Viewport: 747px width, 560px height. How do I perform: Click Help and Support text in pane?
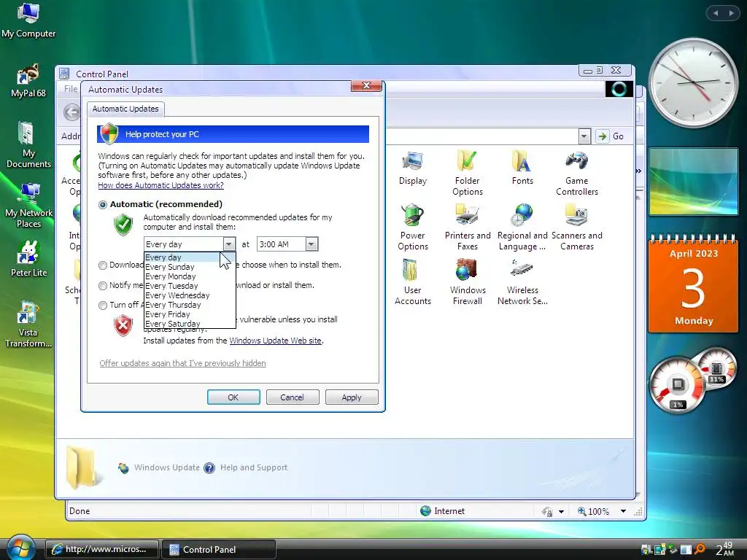click(253, 467)
